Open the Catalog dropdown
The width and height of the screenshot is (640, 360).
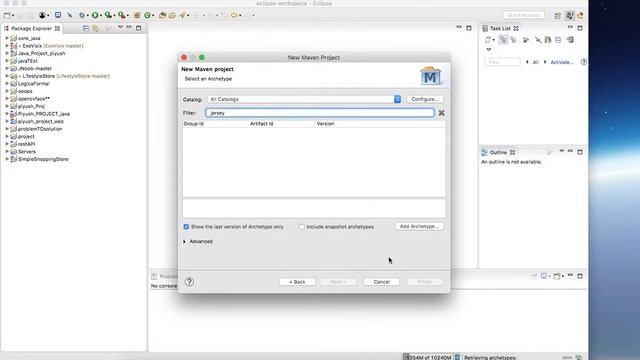[x=397, y=99]
